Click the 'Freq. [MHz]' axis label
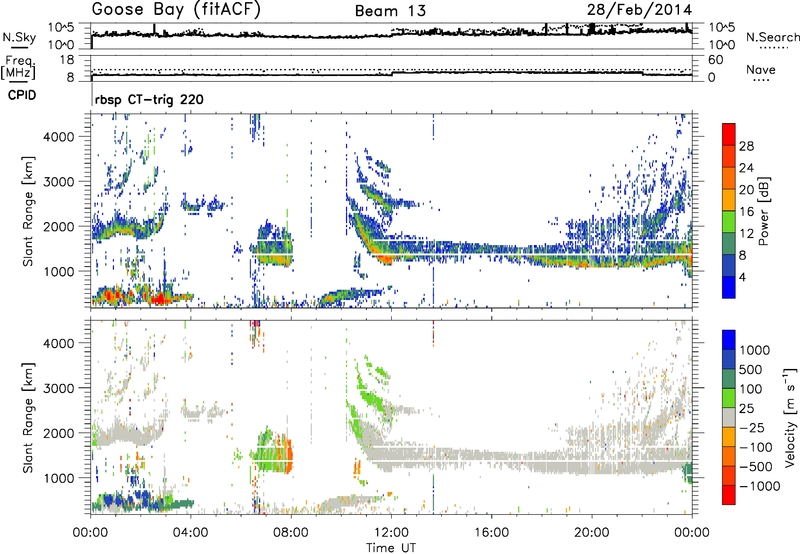 click(x=19, y=68)
